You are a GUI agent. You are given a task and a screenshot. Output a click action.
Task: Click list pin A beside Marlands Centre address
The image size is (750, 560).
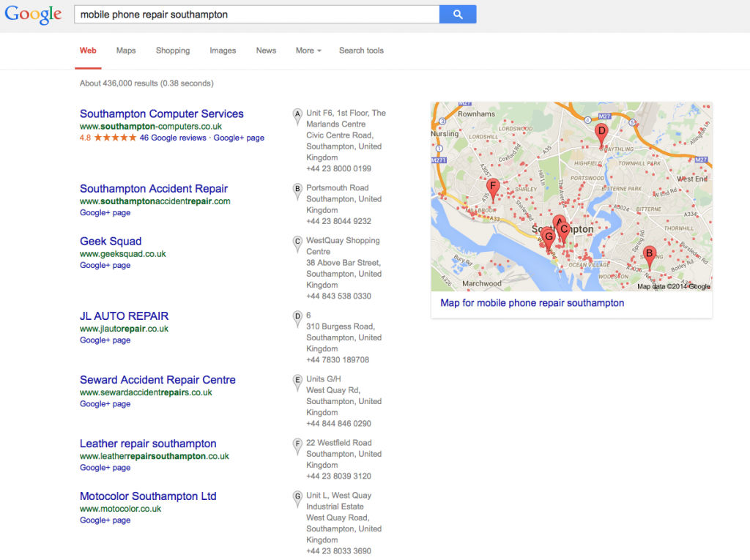click(297, 116)
